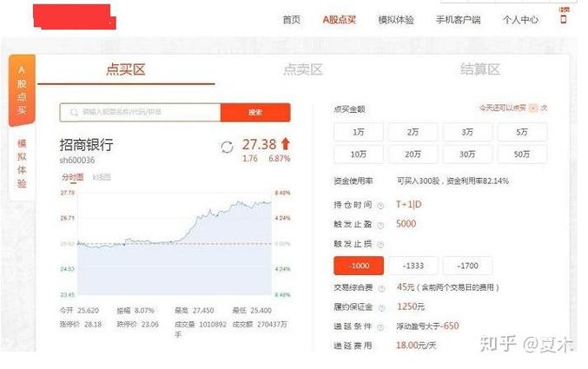Click the 1250元 margin value

coord(411,306)
